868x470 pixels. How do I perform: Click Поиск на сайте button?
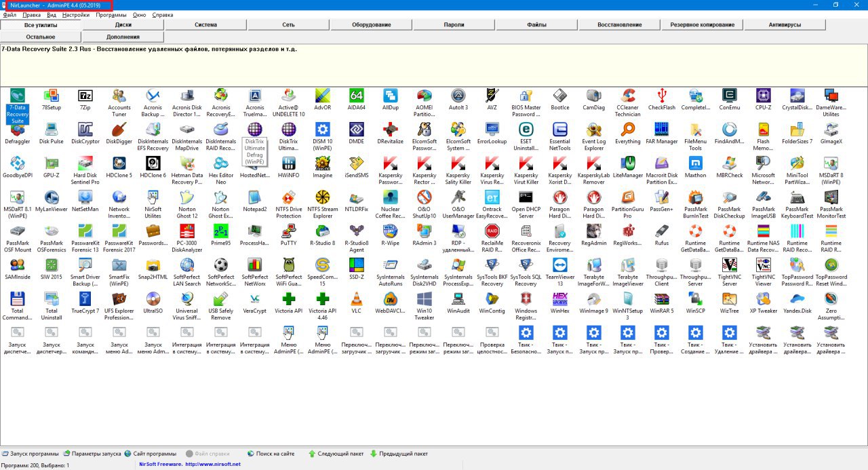[271, 454]
